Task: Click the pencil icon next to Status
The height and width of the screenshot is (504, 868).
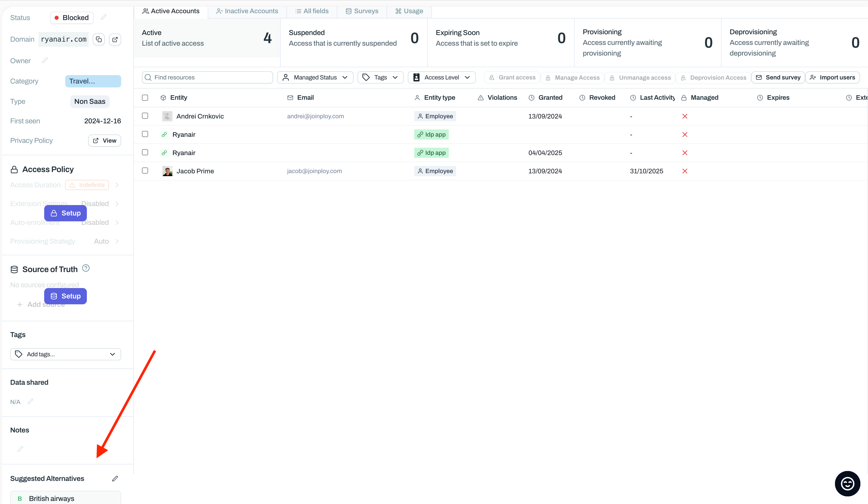Action: (x=104, y=17)
